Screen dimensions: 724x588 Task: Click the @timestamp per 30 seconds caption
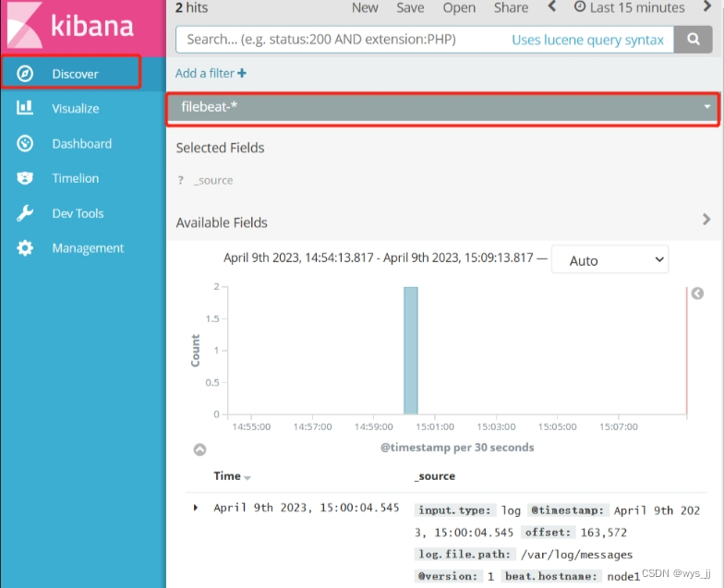coord(457,447)
